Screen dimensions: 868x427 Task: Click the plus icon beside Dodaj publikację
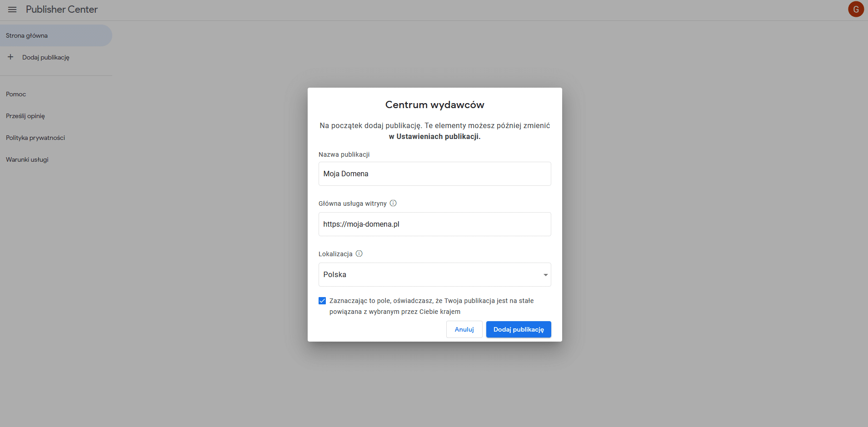coord(10,57)
